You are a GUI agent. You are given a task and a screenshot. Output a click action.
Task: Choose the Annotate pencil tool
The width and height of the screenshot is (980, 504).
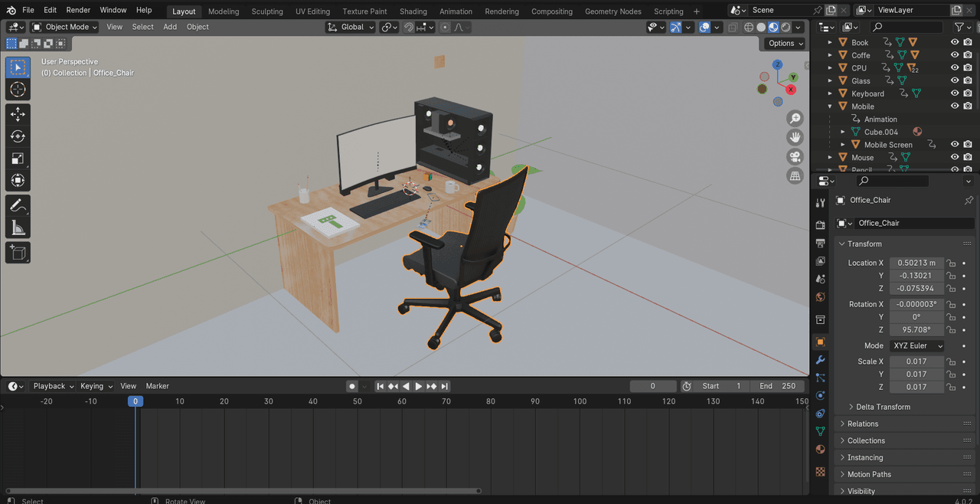click(x=18, y=205)
